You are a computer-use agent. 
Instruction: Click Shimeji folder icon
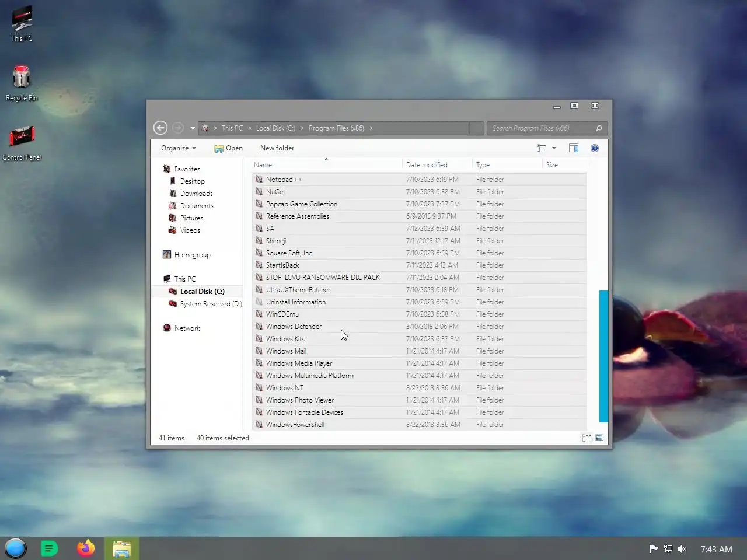pos(259,241)
